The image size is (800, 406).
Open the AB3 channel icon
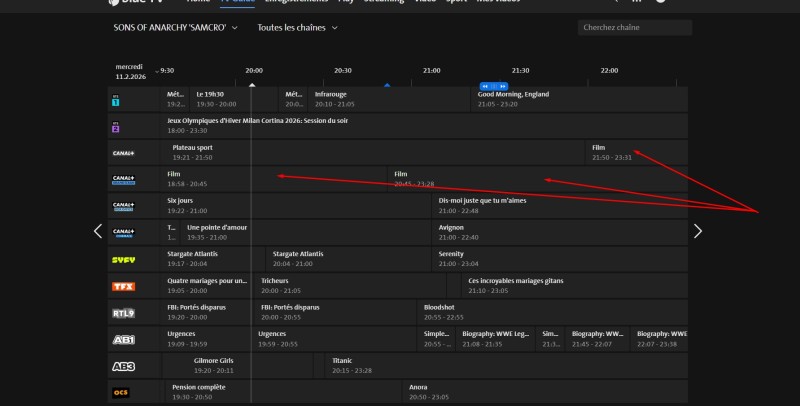point(123,366)
